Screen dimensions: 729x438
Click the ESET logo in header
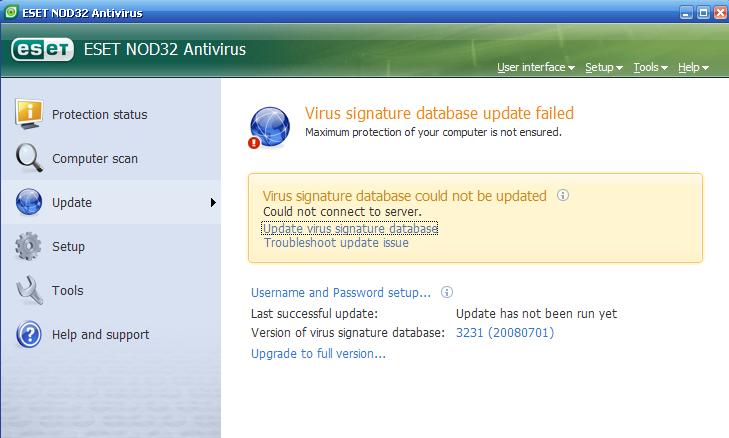point(39,50)
